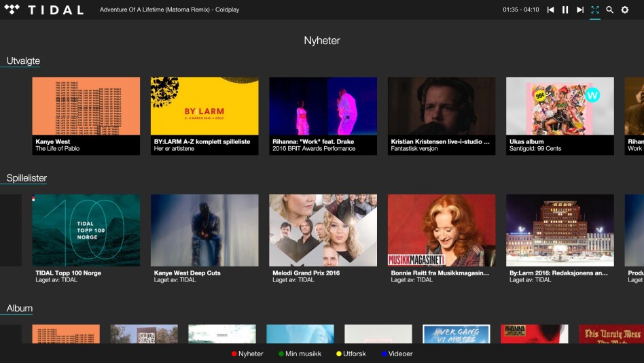Open the Album section heading
Screen dimensions: 644x363
point(20,309)
